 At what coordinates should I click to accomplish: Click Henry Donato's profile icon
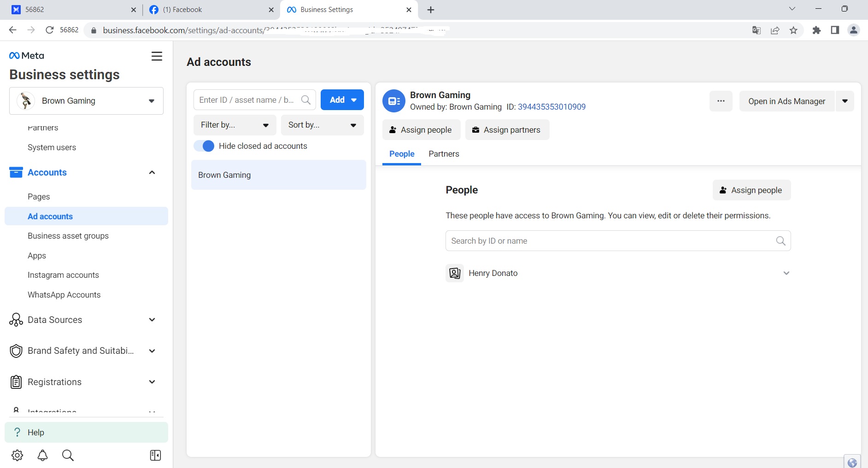click(x=455, y=273)
